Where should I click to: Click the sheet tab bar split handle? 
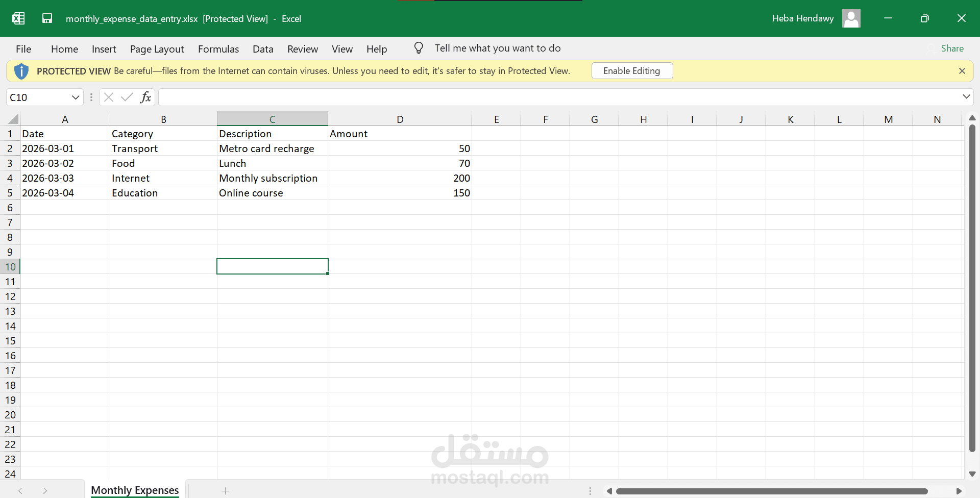(x=590, y=491)
